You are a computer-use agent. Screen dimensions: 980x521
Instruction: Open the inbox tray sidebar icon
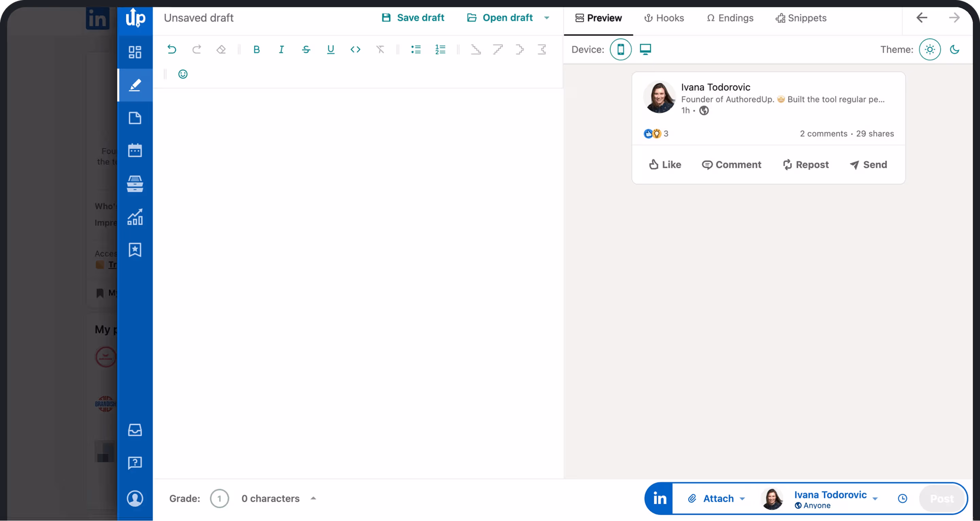tap(135, 430)
